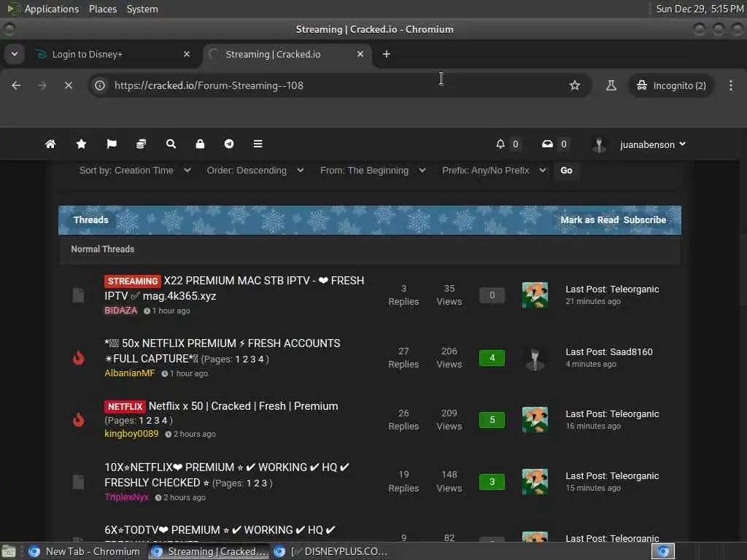Open last poster Saad8160's profile

point(631,351)
